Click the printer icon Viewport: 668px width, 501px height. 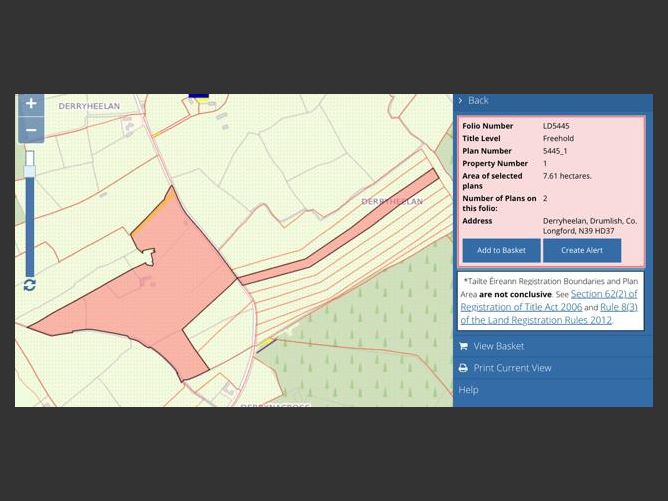(463, 368)
